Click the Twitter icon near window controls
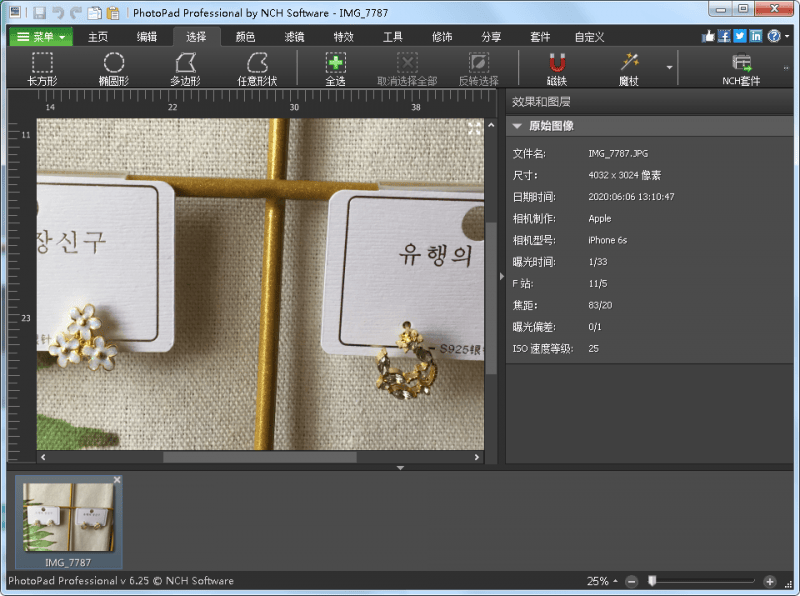The image size is (800, 596). (x=739, y=34)
